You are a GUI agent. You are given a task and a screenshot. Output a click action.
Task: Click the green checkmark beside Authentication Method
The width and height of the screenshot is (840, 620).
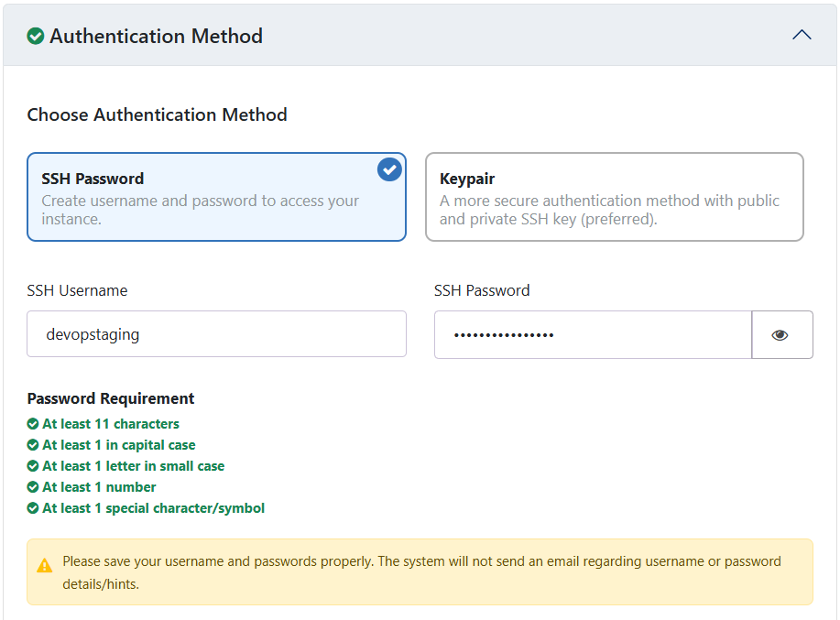click(36, 37)
